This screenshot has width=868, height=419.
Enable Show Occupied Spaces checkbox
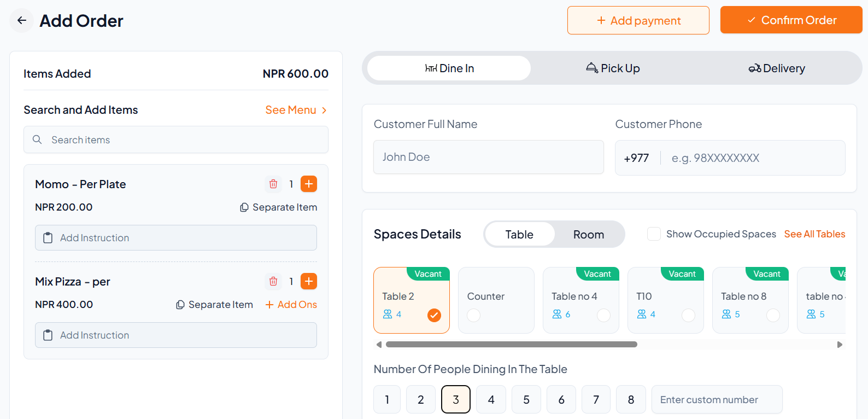654,234
